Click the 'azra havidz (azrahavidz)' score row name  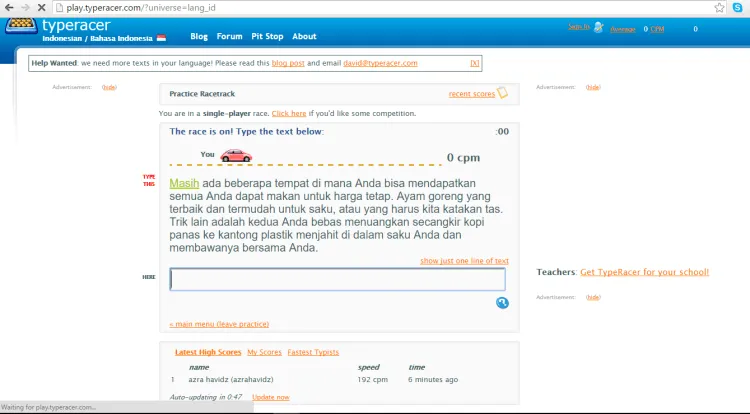point(231,380)
